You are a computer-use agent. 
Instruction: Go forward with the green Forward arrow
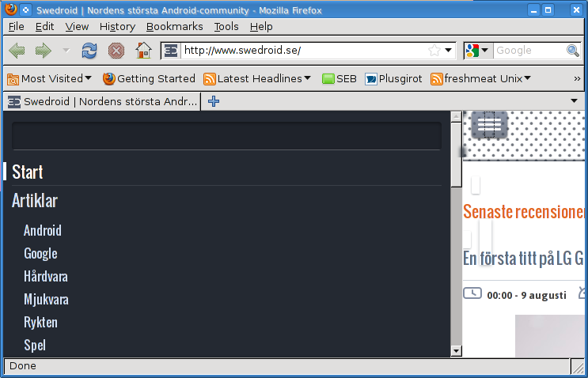pyautogui.click(x=43, y=51)
